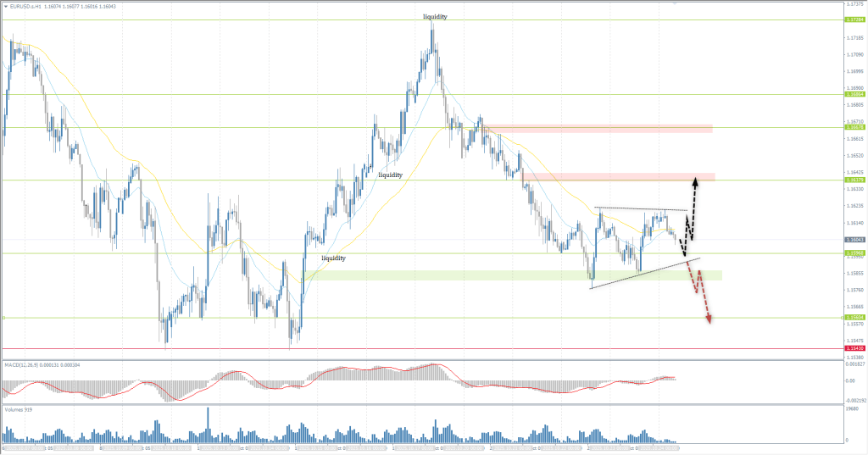Select the lower red supply zone rectangle

619,176
